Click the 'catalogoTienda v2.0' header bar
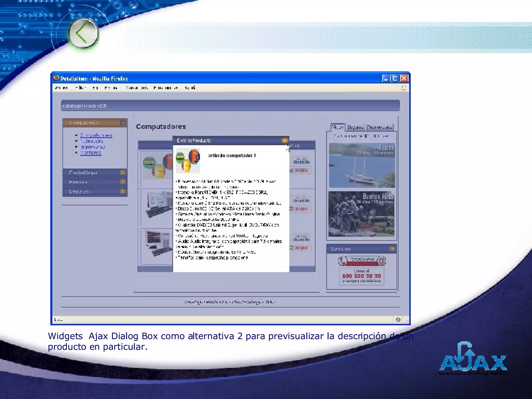532x399 pixels. click(x=230, y=105)
